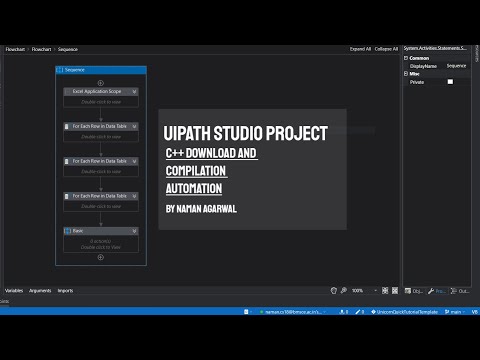Open the Imports tab
The height and width of the screenshot is (360, 480).
click(65, 291)
